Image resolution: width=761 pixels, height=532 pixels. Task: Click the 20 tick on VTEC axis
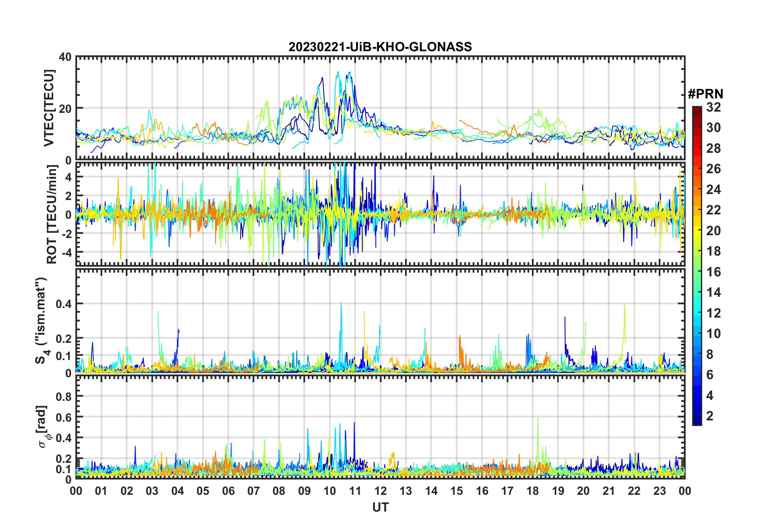65,108
